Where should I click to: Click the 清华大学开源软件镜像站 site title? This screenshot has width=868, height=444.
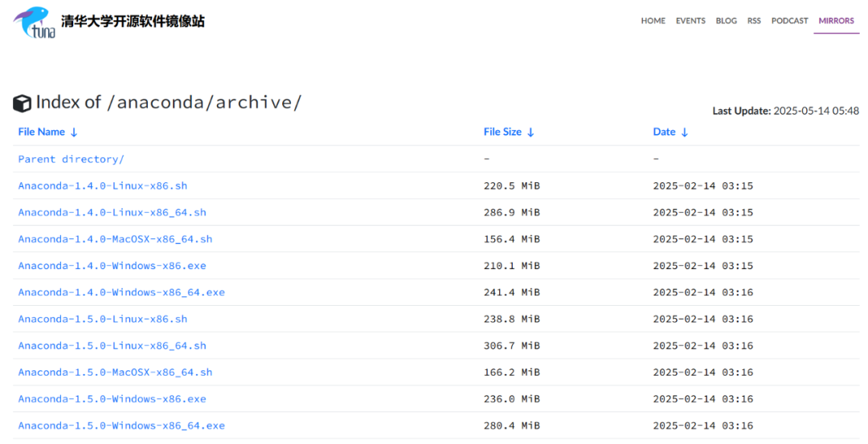point(133,21)
